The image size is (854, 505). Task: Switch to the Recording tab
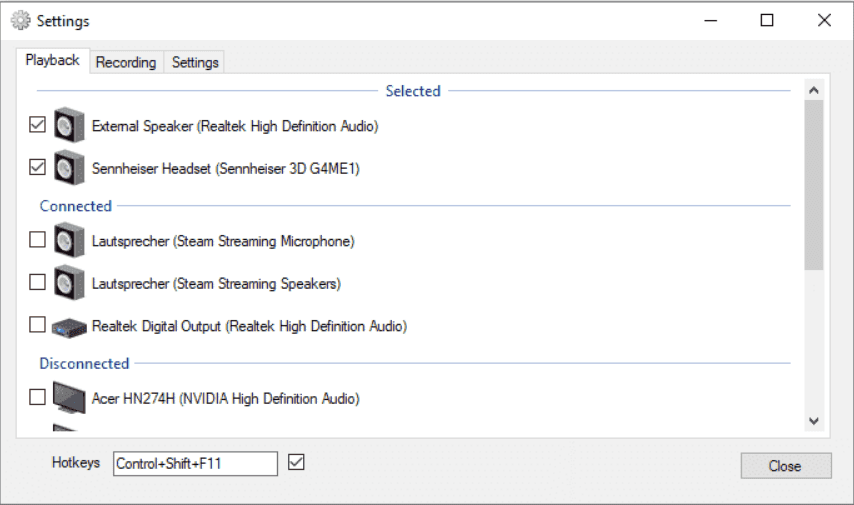coord(126,62)
